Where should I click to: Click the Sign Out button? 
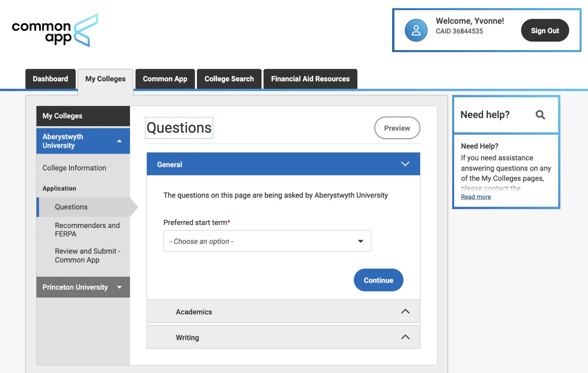point(545,30)
